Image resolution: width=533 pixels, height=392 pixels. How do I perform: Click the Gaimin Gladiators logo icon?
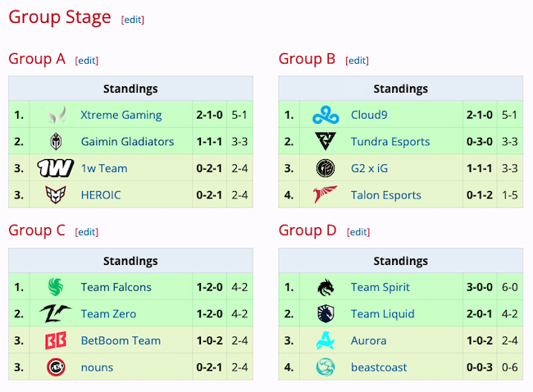[56, 142]
